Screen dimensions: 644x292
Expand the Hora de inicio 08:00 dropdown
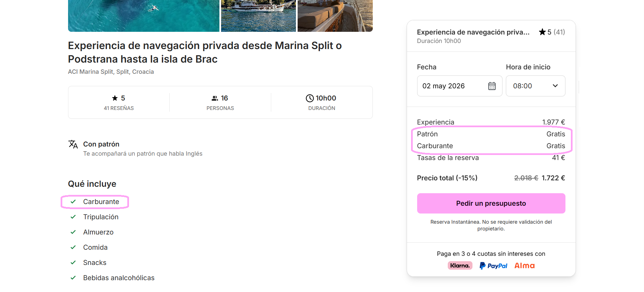point(535,86)
